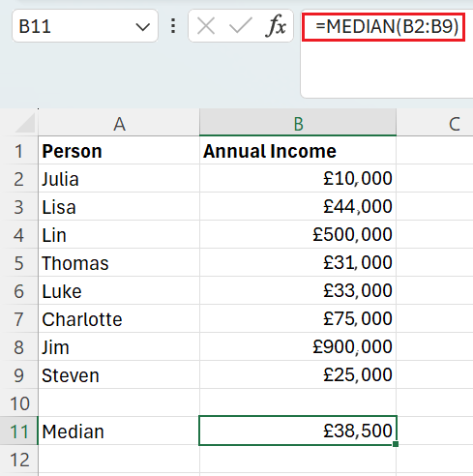This screenshot has width=473, height=476.
Task: Select Jim's income cell £900,000
Action: point(298,346)
